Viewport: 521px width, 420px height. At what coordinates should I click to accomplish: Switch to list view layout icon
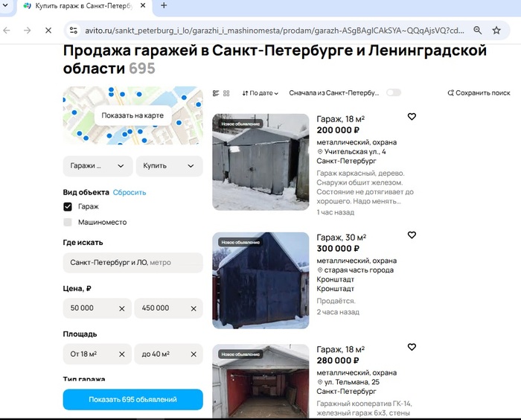point(216,93)
